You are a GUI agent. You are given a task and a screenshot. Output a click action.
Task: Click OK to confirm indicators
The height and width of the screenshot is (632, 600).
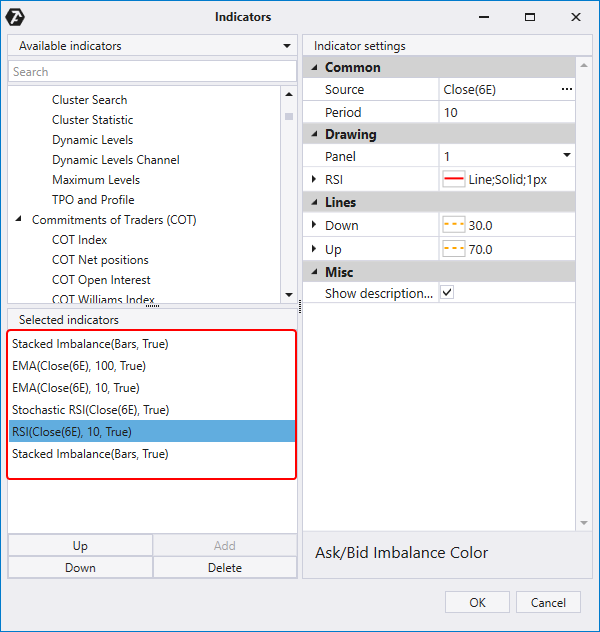click(x=477, y=602)
